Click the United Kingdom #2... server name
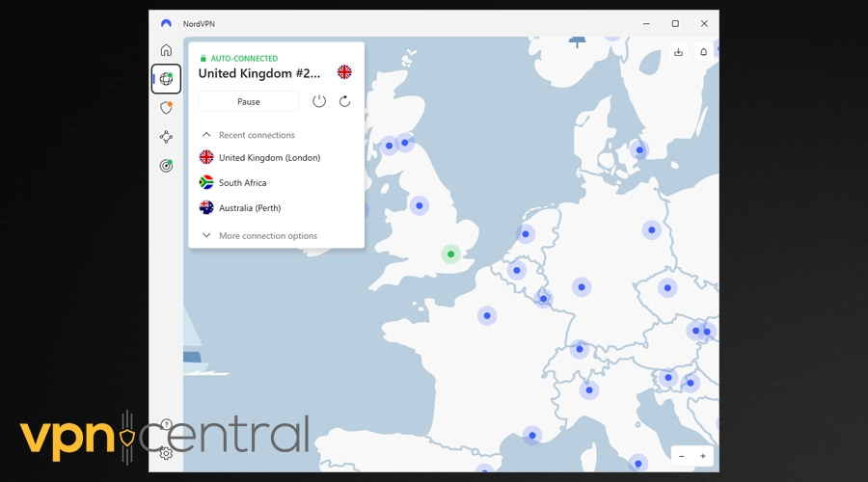868x482 pixels. coord(259,73)
